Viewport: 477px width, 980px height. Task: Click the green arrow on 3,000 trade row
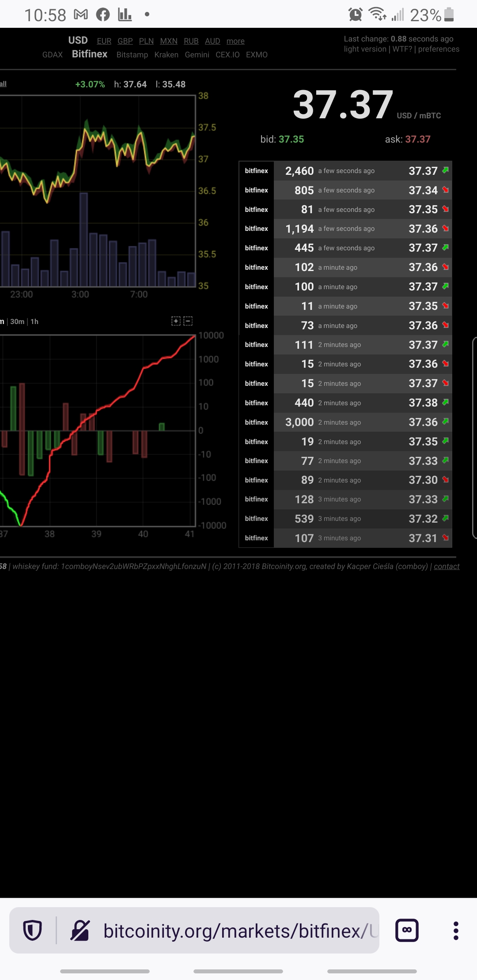click(445, 421)
